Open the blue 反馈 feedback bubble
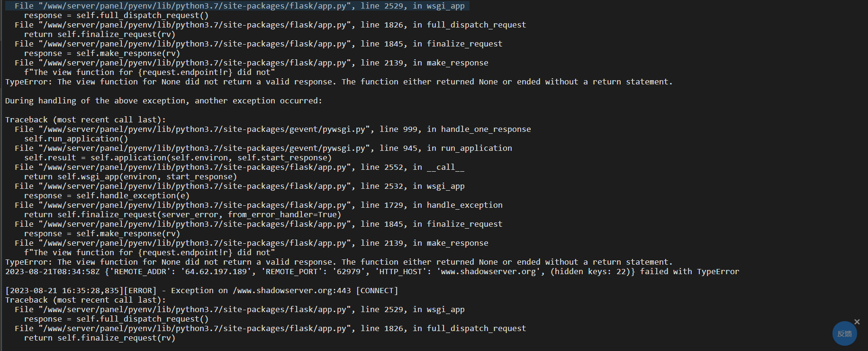The width and height of the screenshot is (868, 351). [844, 333]
